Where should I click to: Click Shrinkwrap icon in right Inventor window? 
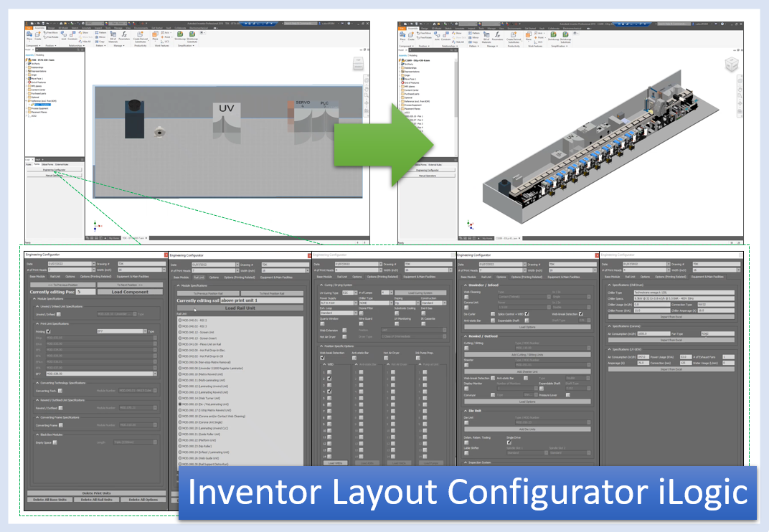point(553,35)
